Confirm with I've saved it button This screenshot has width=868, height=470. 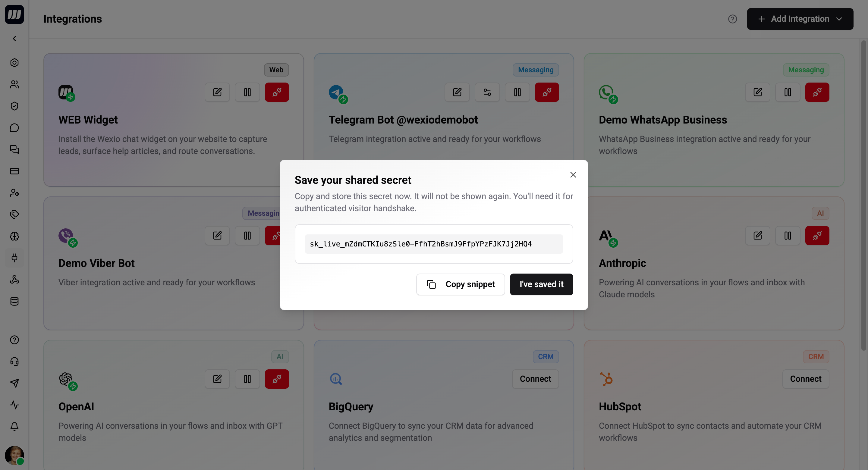pyautogui.click(x=541, y=284)
